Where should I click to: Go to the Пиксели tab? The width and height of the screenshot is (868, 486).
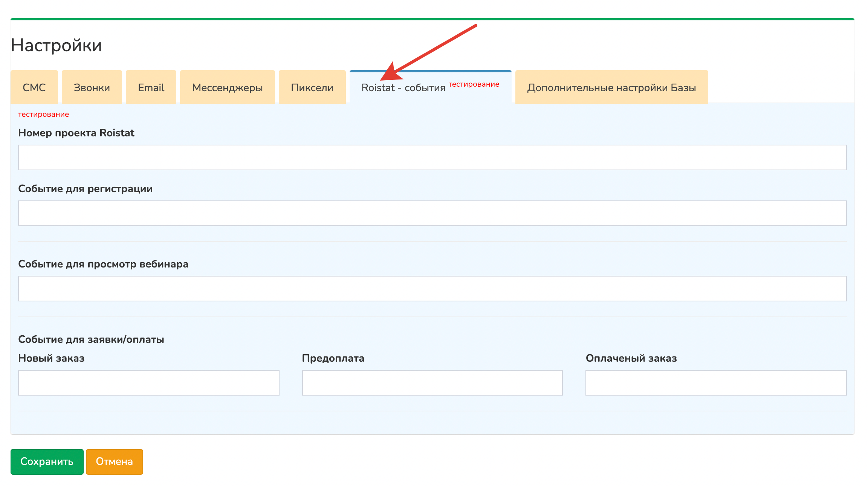[312, 87]
